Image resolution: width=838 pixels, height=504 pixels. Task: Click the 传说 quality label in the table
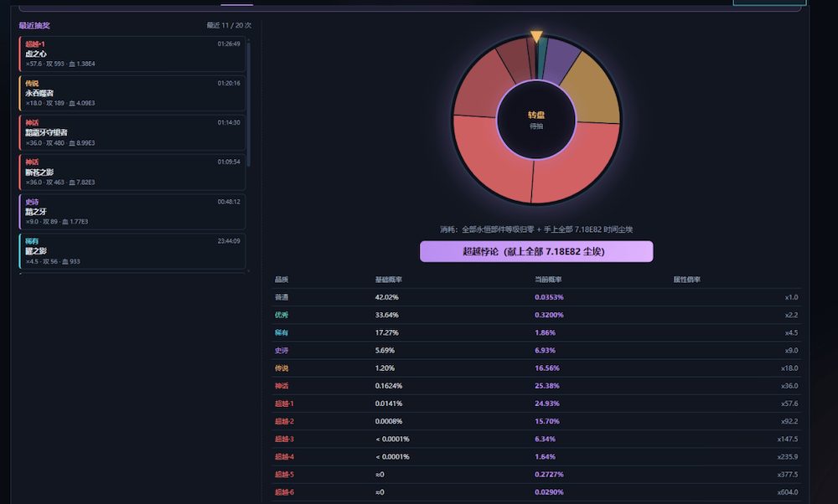[x=282, y=368]
